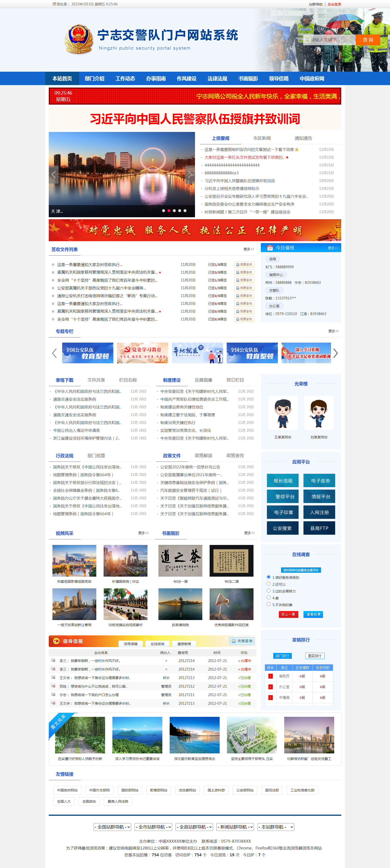Click the calendar icon in the 今日值班 header
This screenshot has height=868, width=390.
pos(270,248)
